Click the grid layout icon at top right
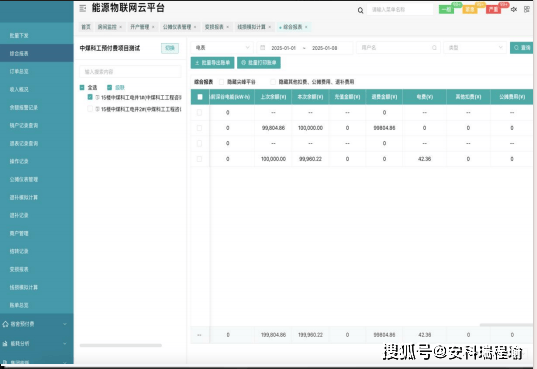Viewport: 537px width, 369px height. point(527,10)
